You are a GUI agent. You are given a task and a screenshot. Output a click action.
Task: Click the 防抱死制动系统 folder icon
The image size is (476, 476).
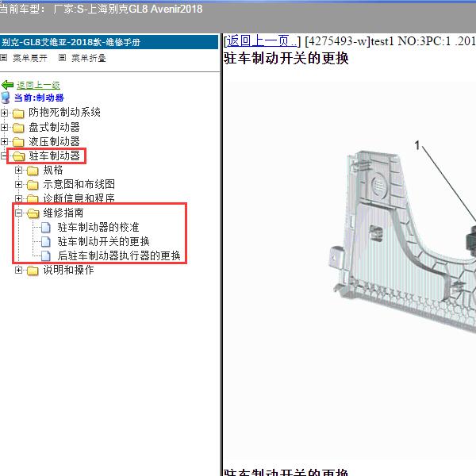(x=18, y=113)
